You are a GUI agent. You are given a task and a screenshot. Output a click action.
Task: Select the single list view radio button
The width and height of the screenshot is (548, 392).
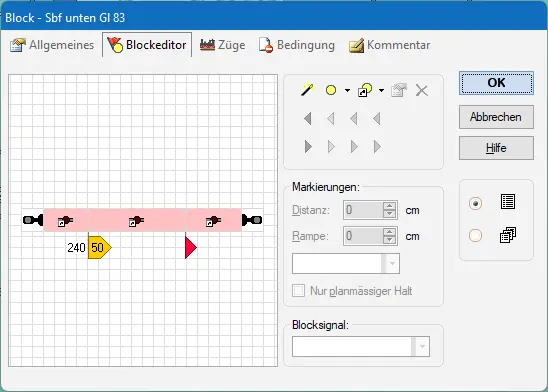pos(475,203)
